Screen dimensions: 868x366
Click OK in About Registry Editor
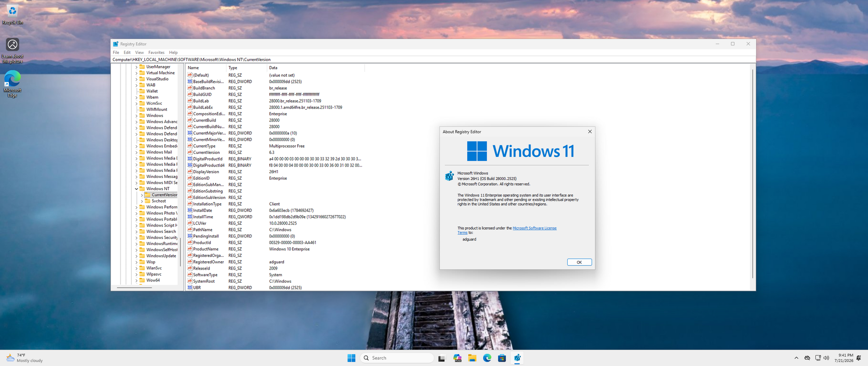[579, 262]
